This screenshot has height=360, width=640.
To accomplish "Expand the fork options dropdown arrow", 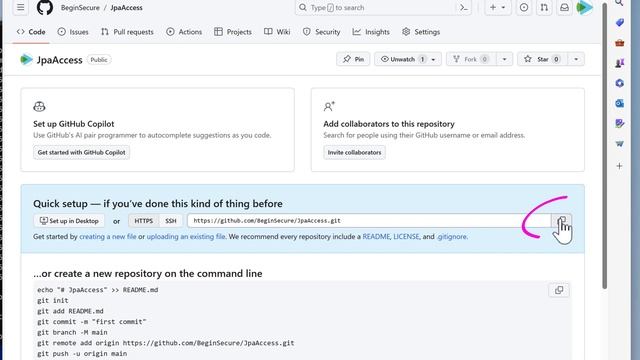I will (x=504, y=59).
